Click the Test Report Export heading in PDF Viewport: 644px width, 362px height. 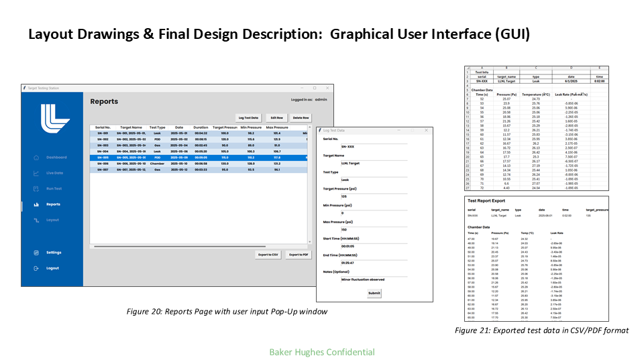tap(486, 201)
